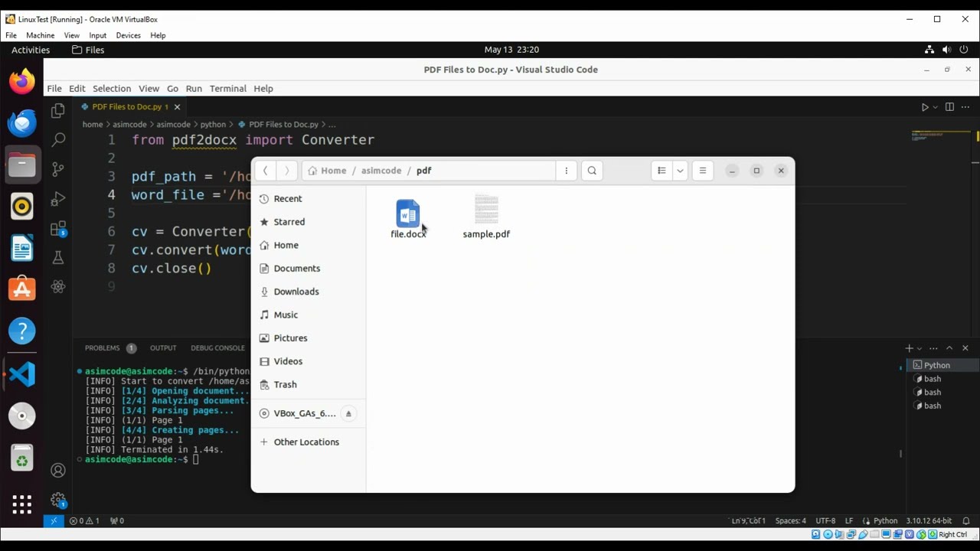
Task: Open Rhythmbox from the dock
Action: [21, 206]
